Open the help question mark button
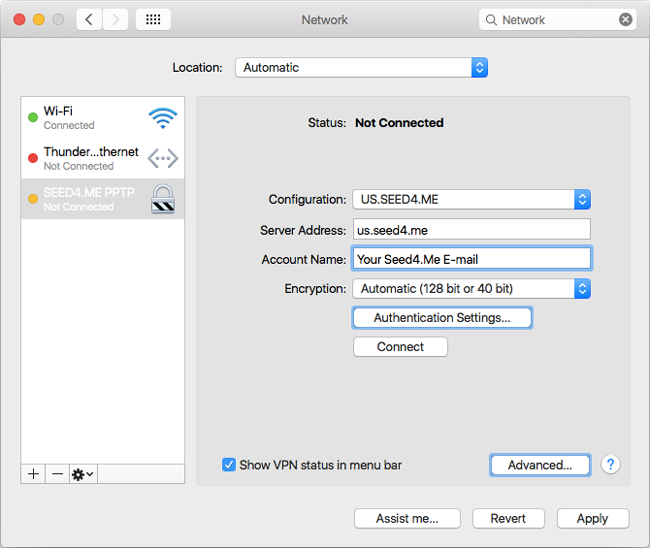The width and height of the screenshot is (650, 548). 611,465
